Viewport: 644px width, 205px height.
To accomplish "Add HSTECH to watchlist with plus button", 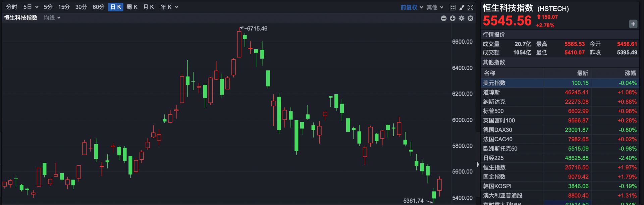I will [633, 24].
